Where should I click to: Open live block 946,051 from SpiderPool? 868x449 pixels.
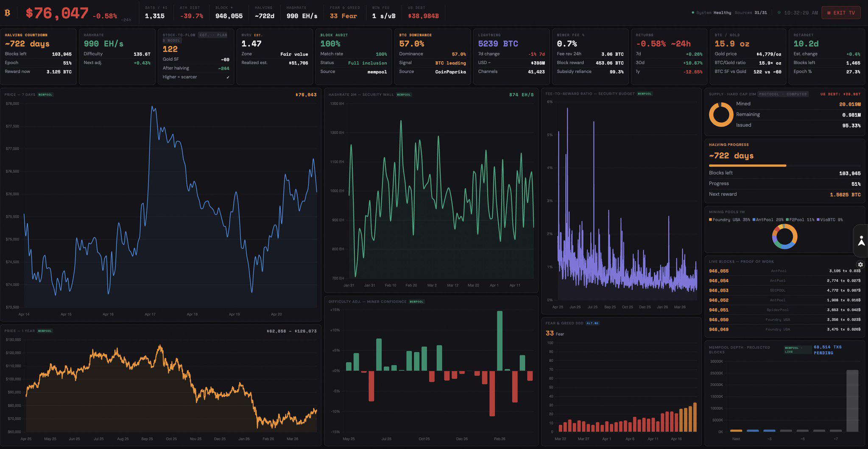pyautogui.click(x=784, y=310)
